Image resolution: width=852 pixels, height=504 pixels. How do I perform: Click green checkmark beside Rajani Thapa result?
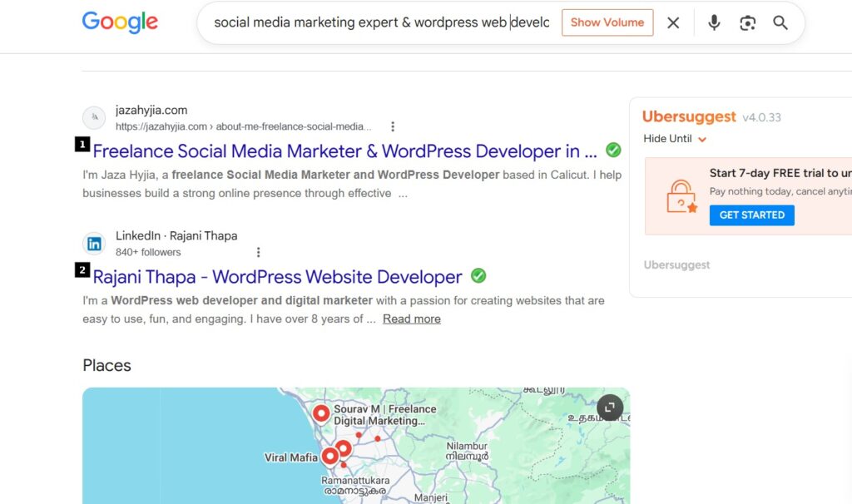point(478,276)
